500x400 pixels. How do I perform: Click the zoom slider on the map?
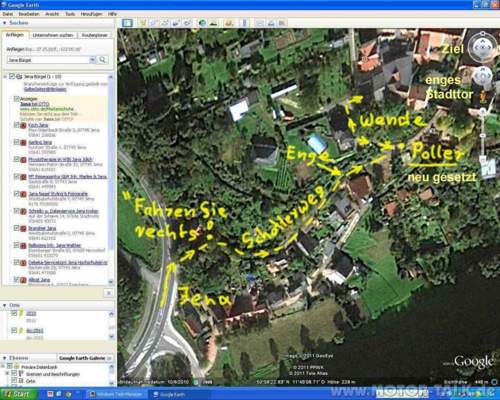point(483,137)
